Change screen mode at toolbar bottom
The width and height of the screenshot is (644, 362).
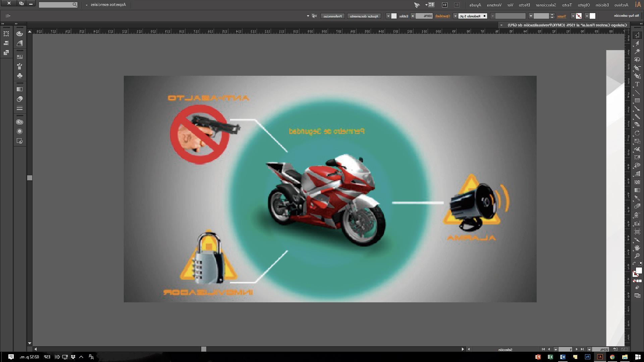click(x=637, y=296)
